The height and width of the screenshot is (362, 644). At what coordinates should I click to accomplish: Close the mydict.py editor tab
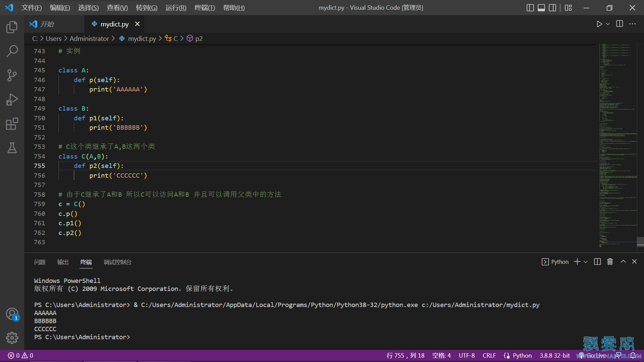(x=137, y=24)
